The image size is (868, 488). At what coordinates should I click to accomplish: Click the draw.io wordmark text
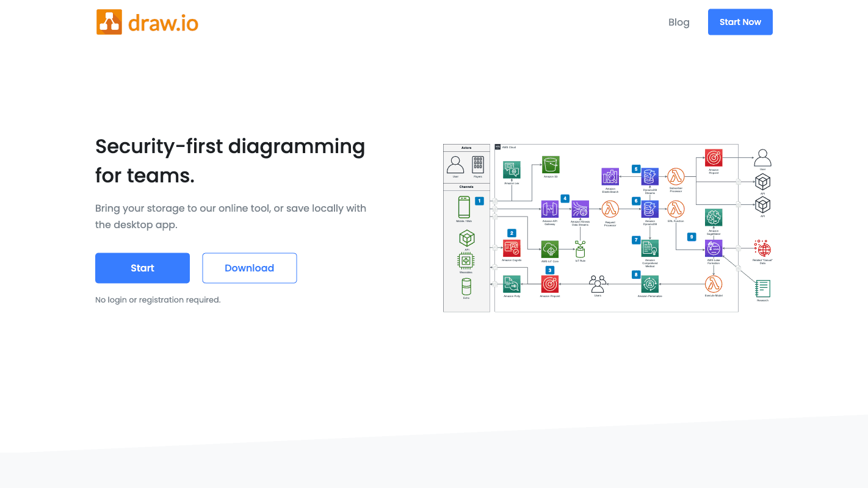pos(163,23)
